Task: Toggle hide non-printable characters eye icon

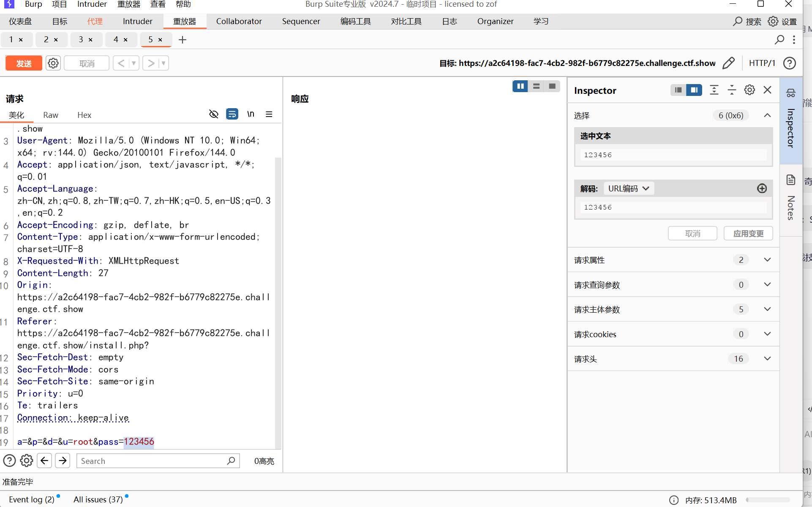Action: [214, 114]
